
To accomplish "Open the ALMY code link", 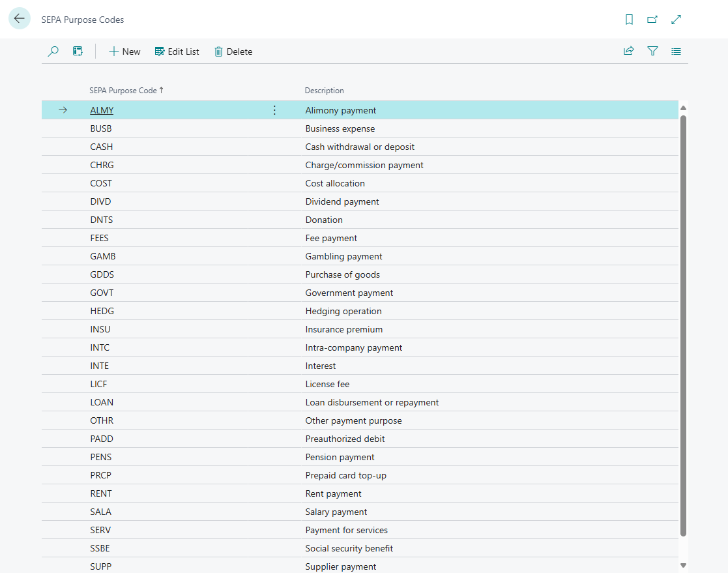I will point(102,111).
